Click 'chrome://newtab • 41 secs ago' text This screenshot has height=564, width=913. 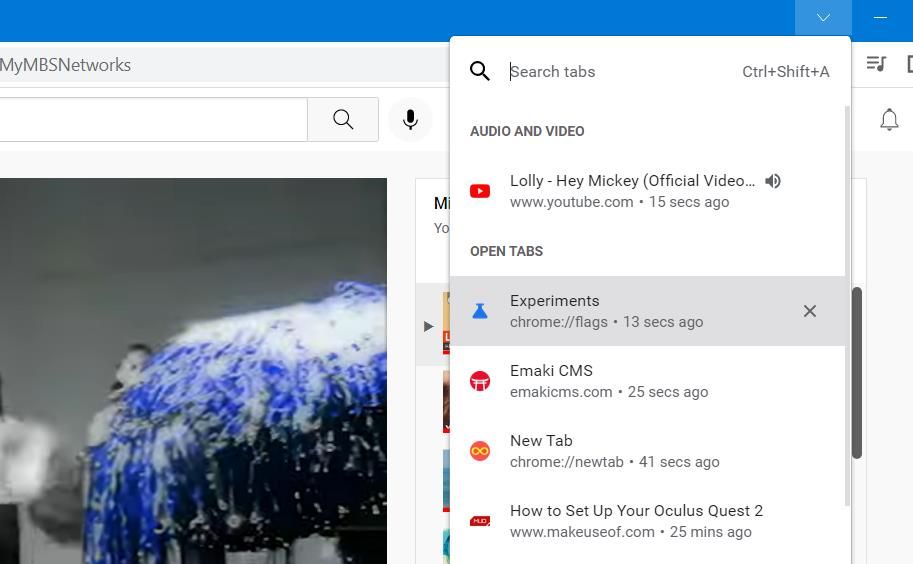614,462
